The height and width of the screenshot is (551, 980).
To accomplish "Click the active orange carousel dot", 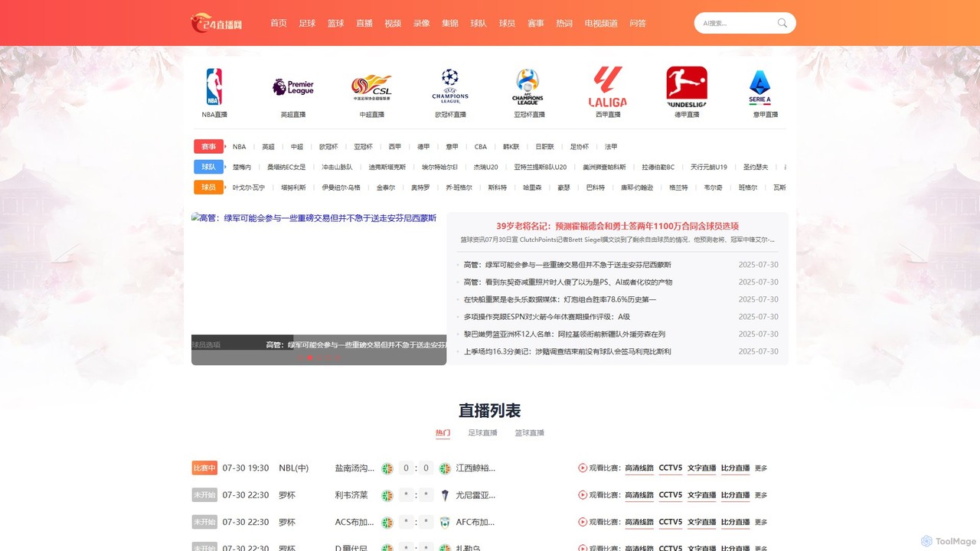I will 310,357.
